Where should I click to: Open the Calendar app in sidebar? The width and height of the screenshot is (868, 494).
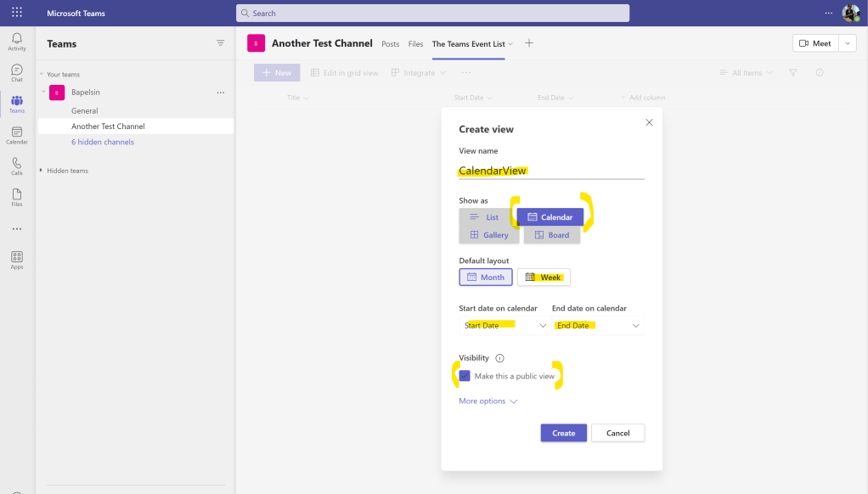click(17, 136)
